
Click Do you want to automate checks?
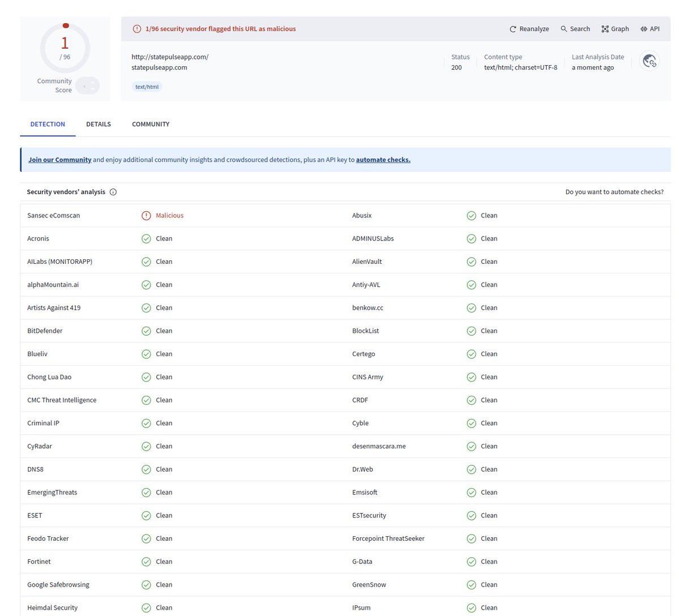614,192
